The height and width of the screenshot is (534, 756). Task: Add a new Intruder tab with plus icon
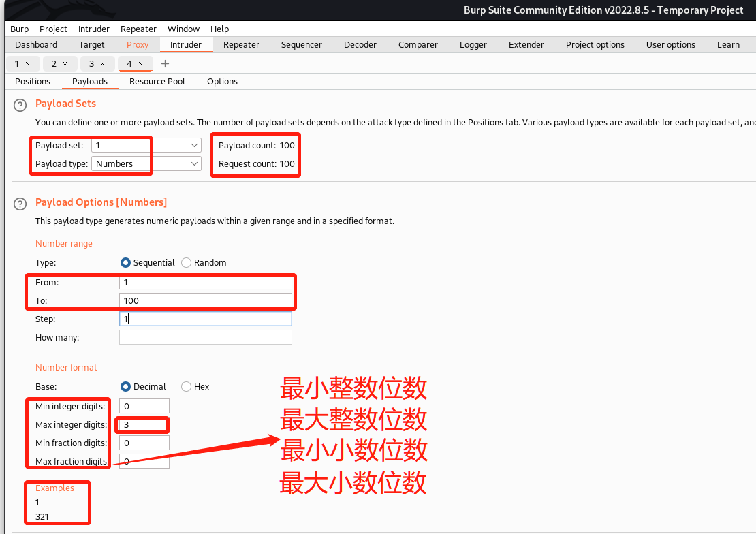pyautogui.click(x=165, y=63)
